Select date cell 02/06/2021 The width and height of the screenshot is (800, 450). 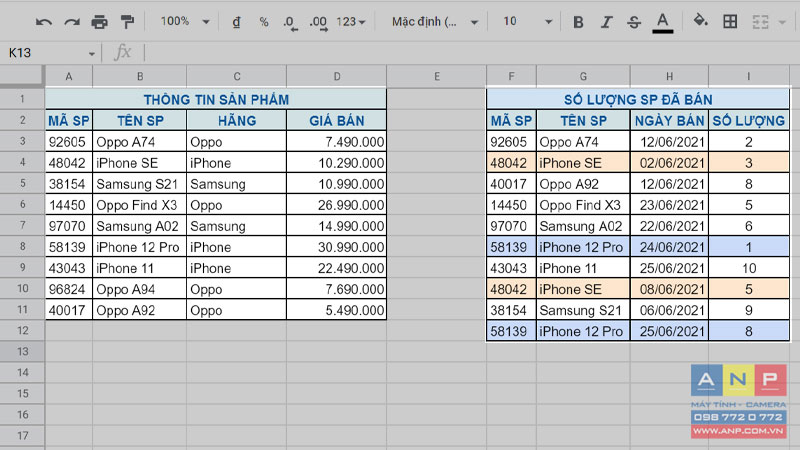pos(669,163)
